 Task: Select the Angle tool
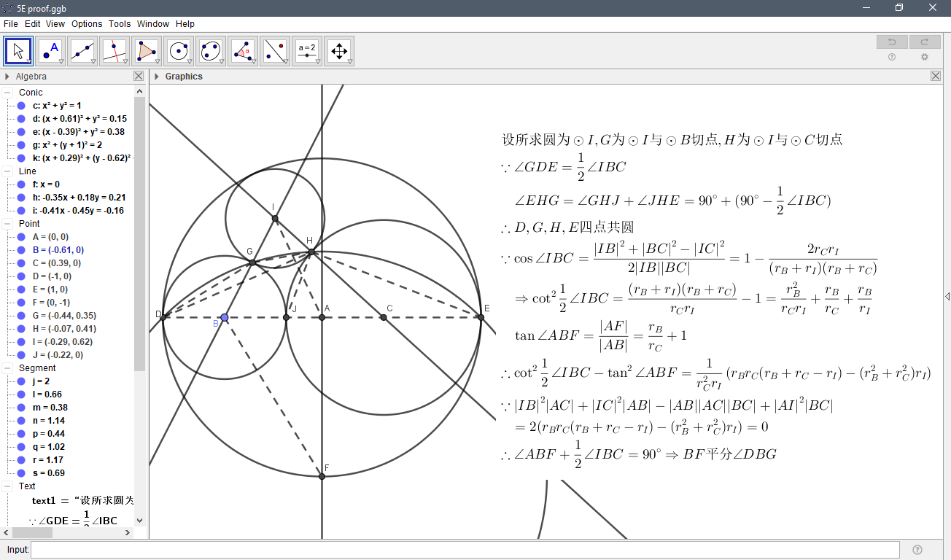242,50
